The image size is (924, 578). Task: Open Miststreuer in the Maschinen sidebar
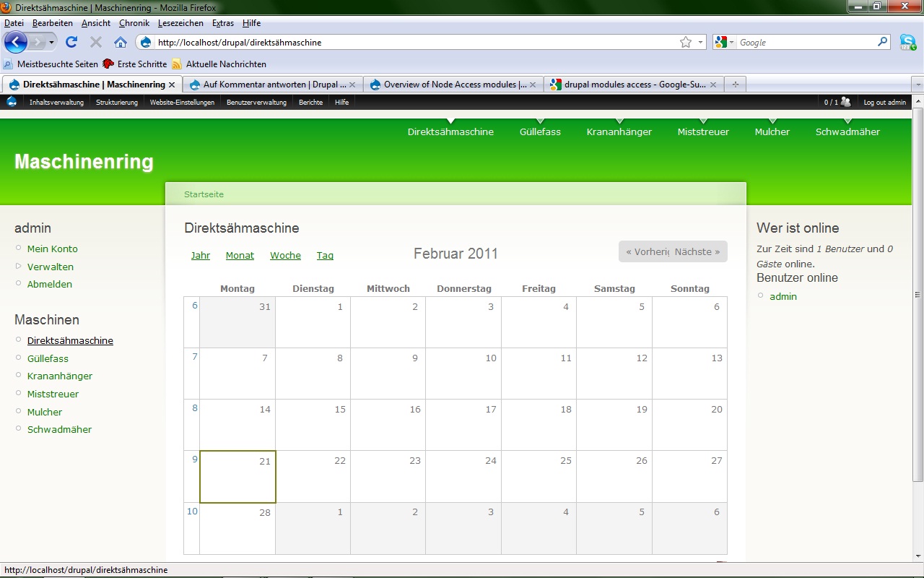click(x=53, y=394)
